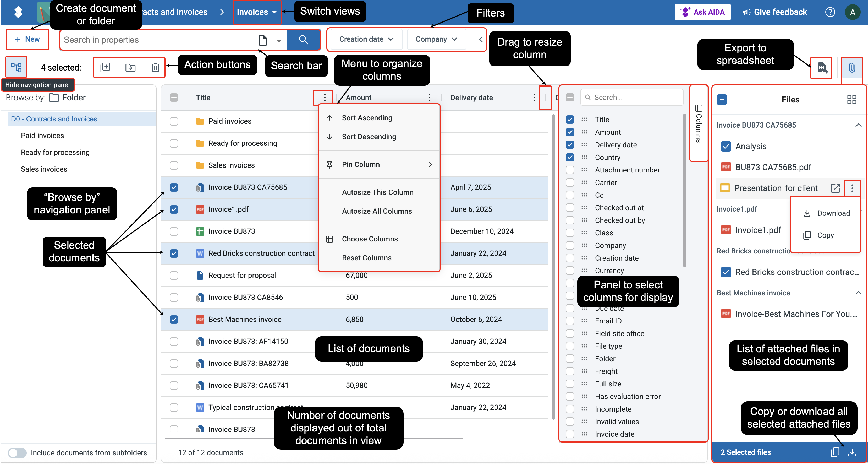Click the export to spreadsheet icon

pyautogui.click(x=822, y=68)
